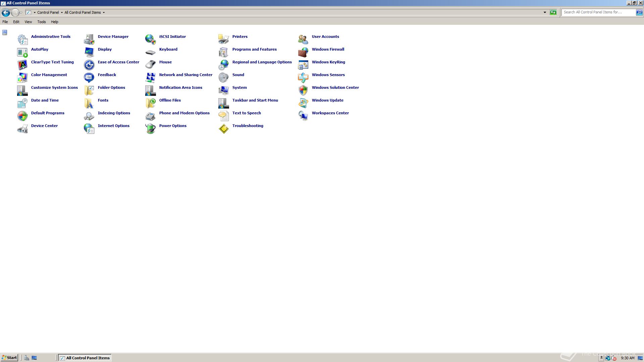Click the iSCSI Initiator globe icon
The height and width of the screenshot is (362, 644).
pyautogui.click(x=151, y=39)
